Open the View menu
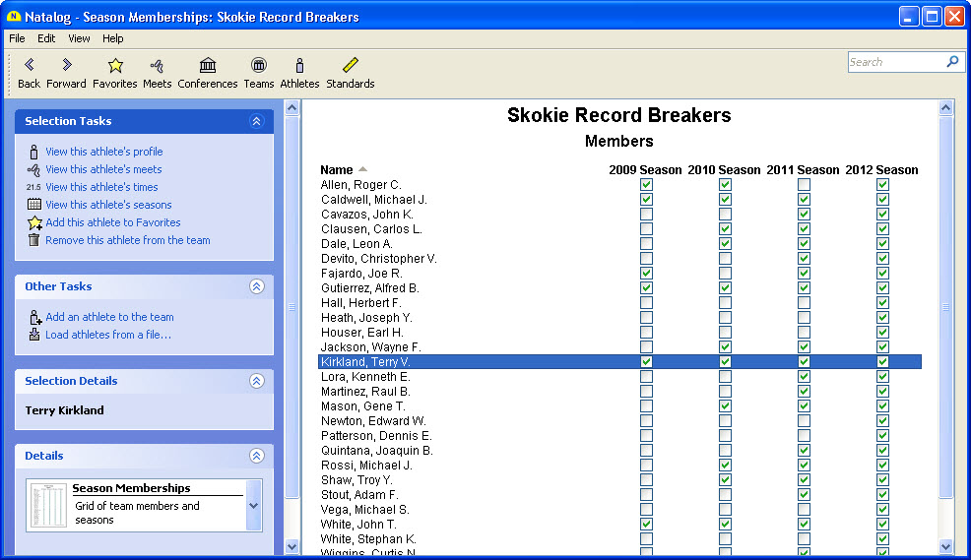 point(79,38)
